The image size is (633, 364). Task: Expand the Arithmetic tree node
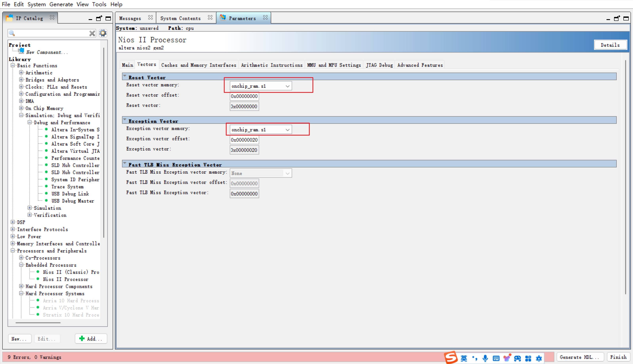coord(21,72)
